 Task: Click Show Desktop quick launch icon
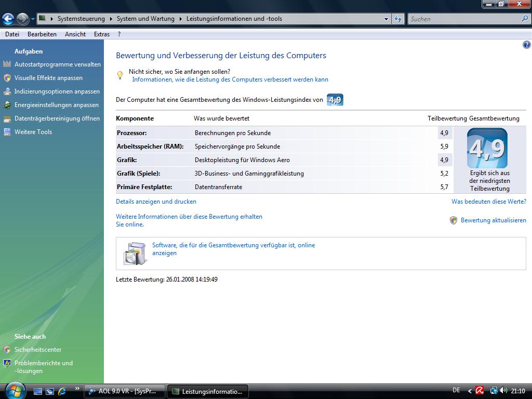click(38, 391)
